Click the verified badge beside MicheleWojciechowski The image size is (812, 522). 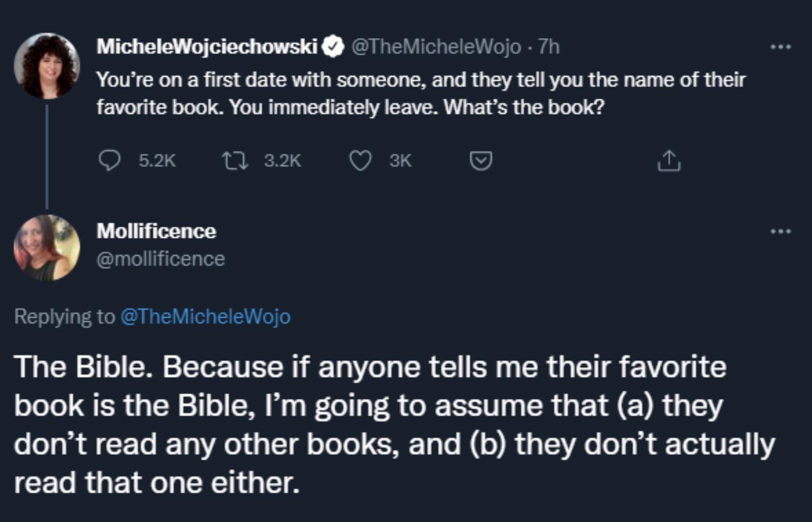tap(333, 47)
